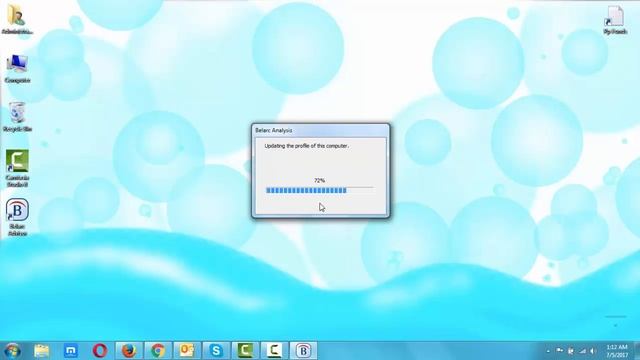Launch Opera browser from the taskbar

[x=100, y=351]
